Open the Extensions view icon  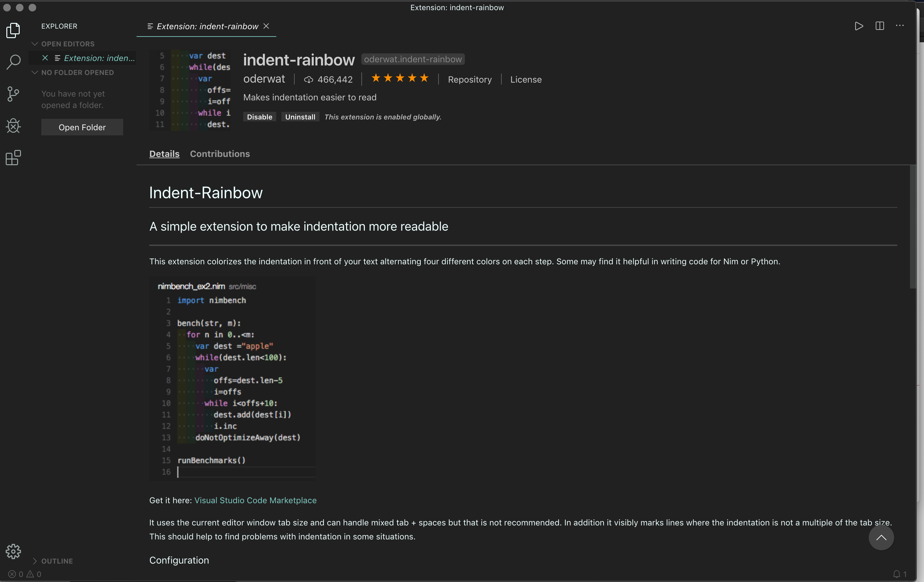pyautogui.click(x=13, y=157)
